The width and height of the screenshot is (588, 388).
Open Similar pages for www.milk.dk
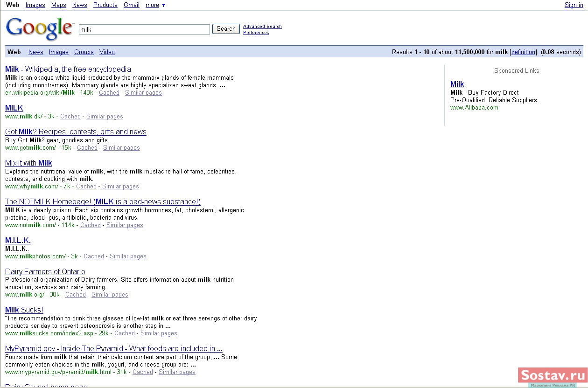105,117
